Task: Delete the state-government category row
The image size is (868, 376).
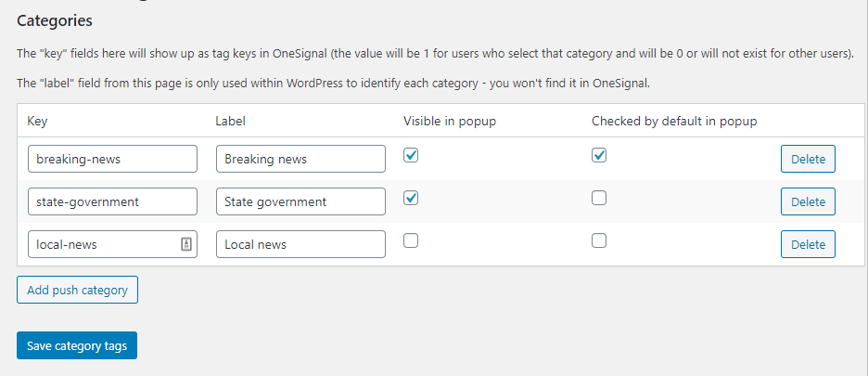Action: (808, 201)
